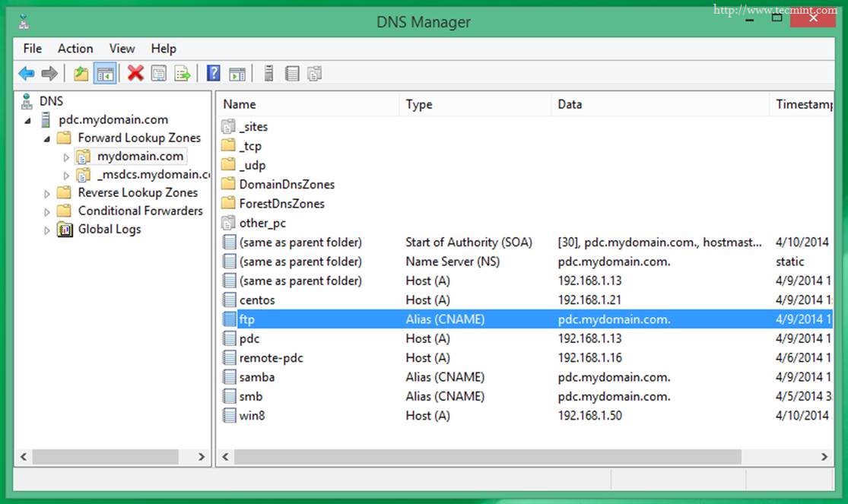Viewport: 848px width, 504px height.
Task: Click the Up One Level folder icon
Action: (x=81, y=74)
